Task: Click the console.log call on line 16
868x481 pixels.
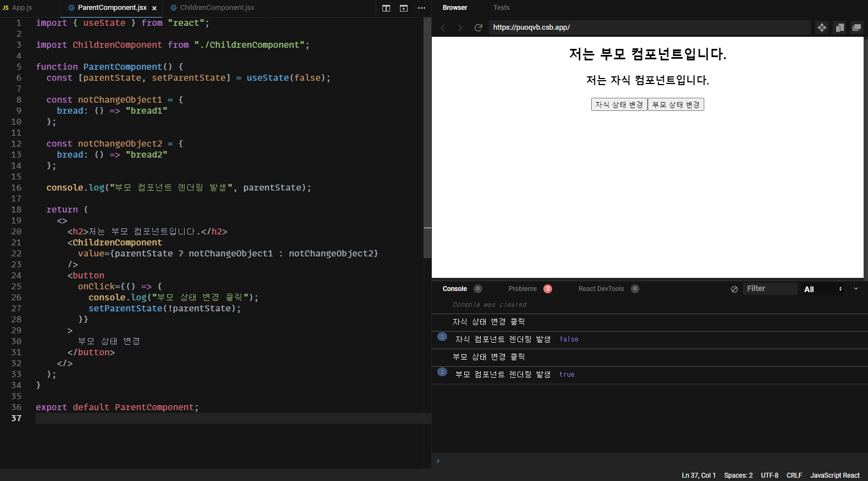Action: pos(179,188)
